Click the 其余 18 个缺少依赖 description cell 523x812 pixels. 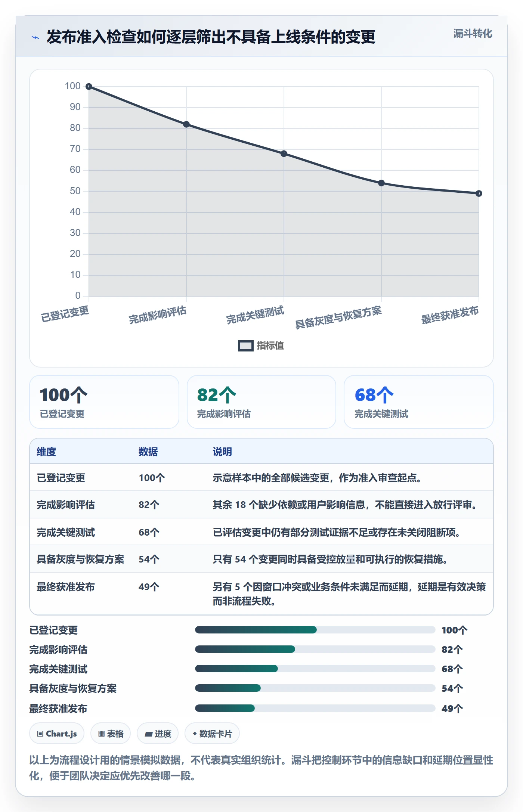pos(346,505)
